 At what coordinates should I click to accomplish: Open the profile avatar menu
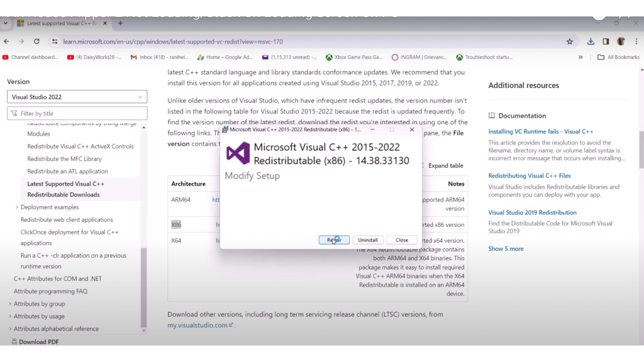[621, 41]
